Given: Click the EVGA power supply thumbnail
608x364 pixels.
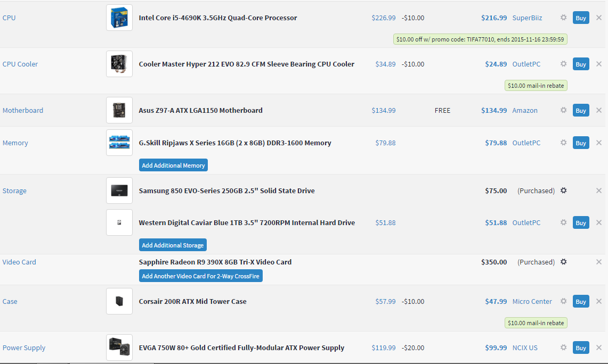Looking at the screenshot, I should (119, 348).
